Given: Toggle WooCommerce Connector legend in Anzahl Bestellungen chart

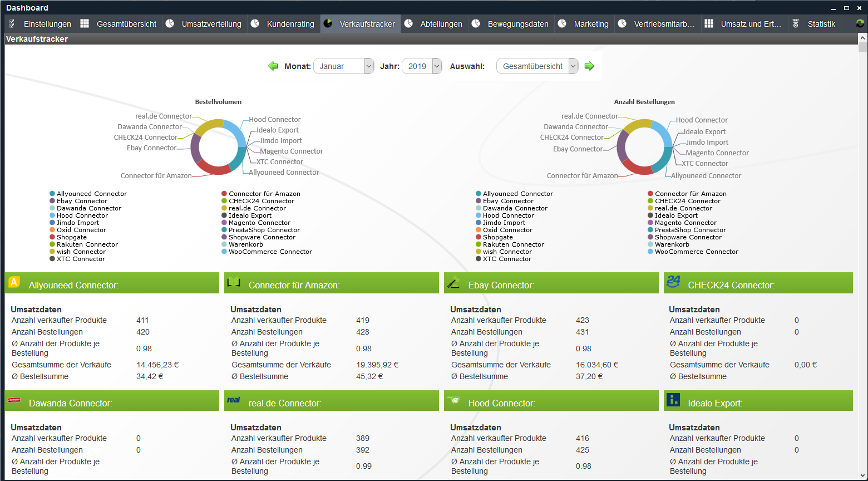Looking at the screenshot, I should tap(693, 252).
